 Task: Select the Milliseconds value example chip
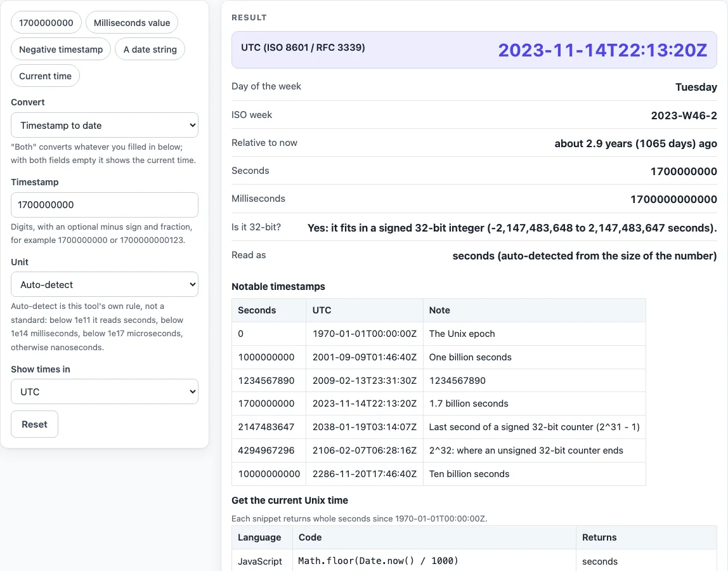(x=132, y=23)
